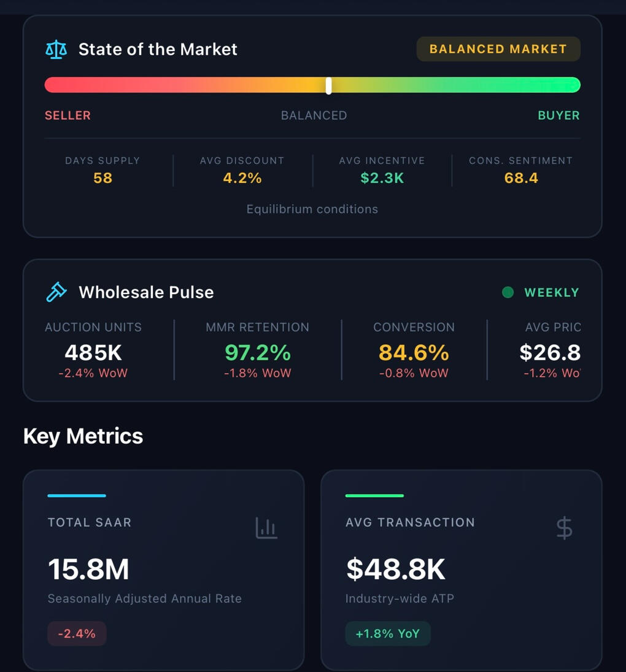Click the Wholesale Pulse gavel icon
This screenshot has height=672, width=626.
[x=56, y=292]
